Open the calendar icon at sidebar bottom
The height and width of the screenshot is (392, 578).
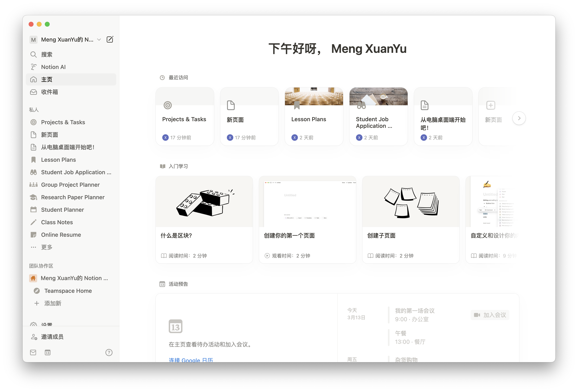click(x=47, y=352)
